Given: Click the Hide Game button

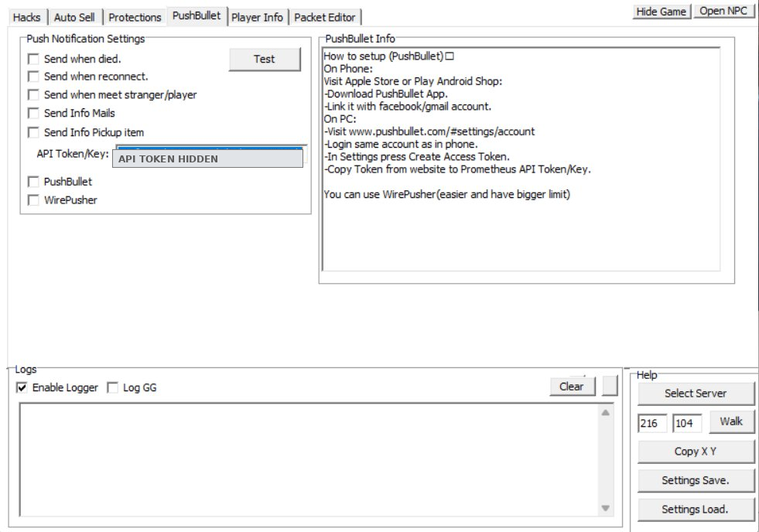Looking at the screenshot, I should point(662,12).
